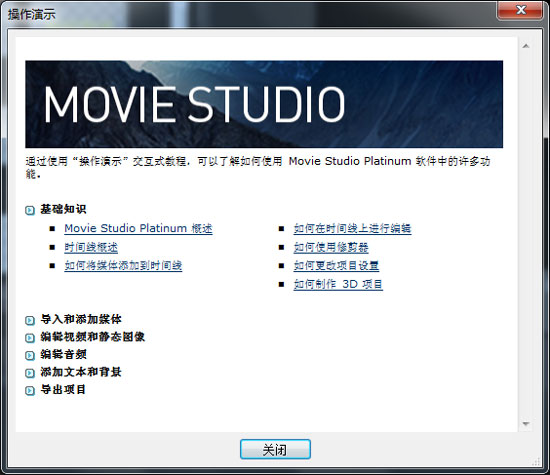Image resolution: width=550 pixels, height=475 pixels.
Task: Open the 如何使用修剪器 tutorial link
Action: coord(331,247)
